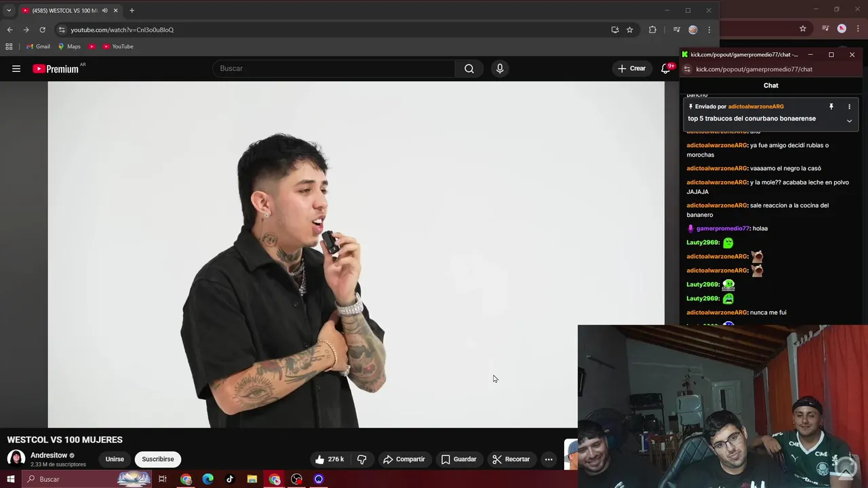
Task: Open Chrome profile avatar
Action: [x=692, y=30]
